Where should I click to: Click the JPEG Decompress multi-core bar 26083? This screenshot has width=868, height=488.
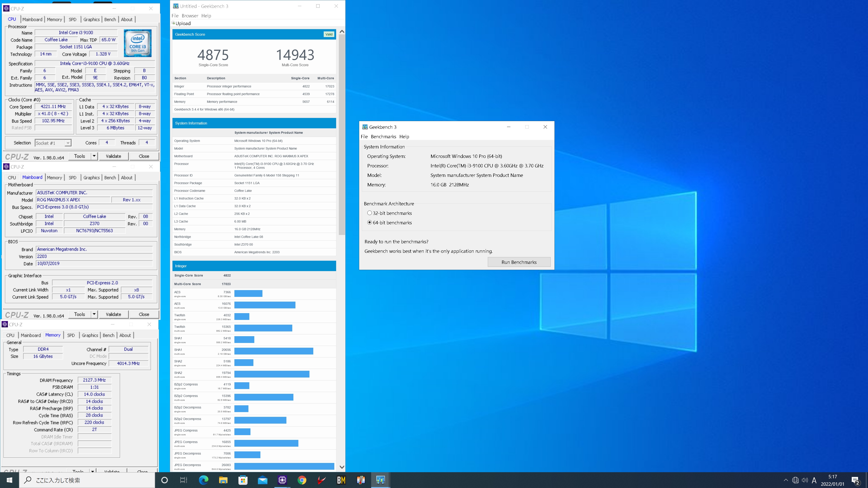(284, 466)
